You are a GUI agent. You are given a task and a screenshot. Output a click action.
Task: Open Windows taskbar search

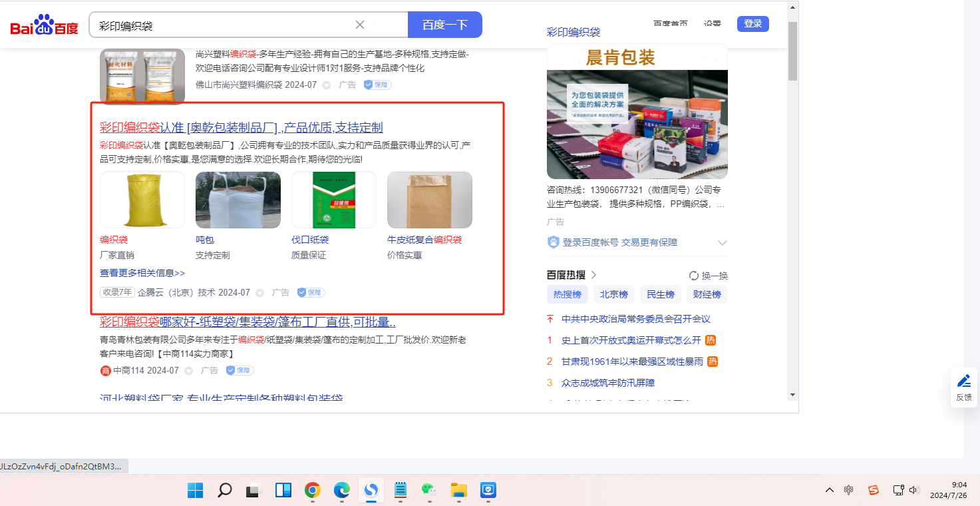[x=225, y=491]
